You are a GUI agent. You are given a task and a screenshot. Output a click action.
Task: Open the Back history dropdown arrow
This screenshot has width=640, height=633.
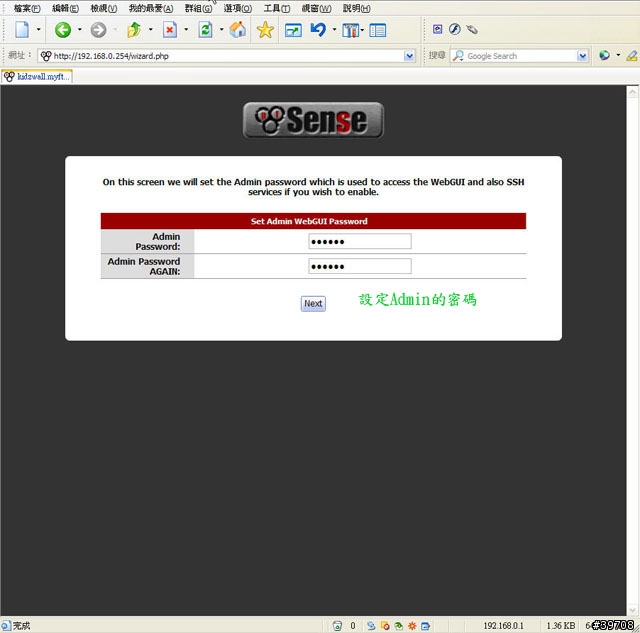click(x=80, y=29)
